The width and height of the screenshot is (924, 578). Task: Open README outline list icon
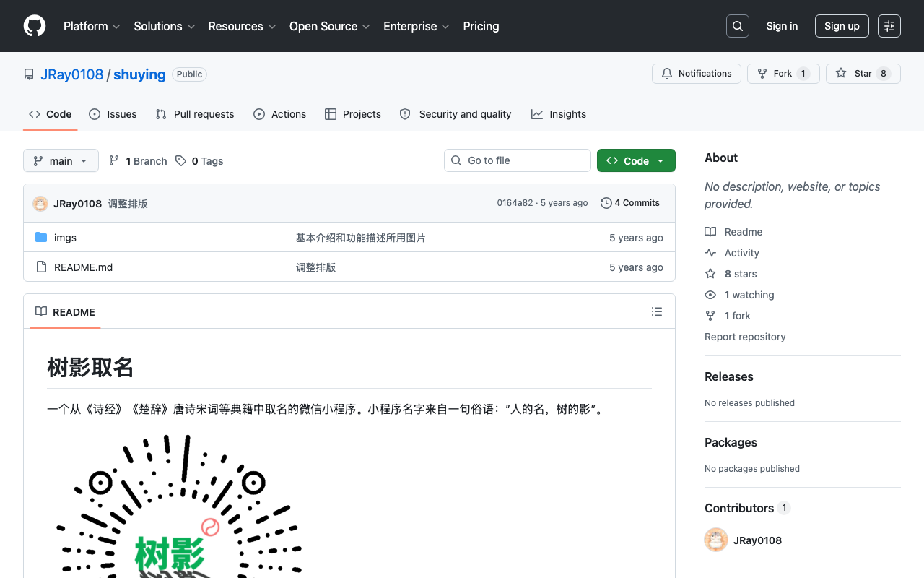656,311
